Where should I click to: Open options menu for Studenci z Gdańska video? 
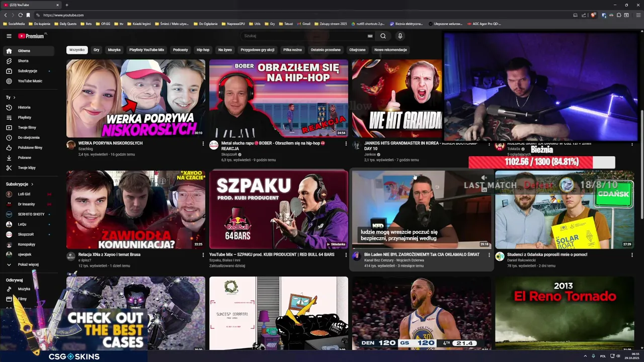pos(632,255)
